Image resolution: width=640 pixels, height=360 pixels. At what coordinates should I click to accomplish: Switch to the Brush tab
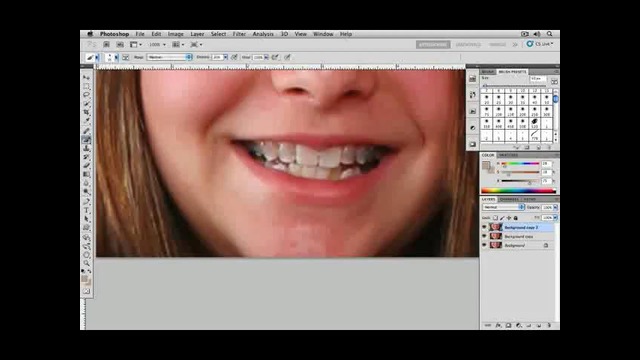coord(488,72)
